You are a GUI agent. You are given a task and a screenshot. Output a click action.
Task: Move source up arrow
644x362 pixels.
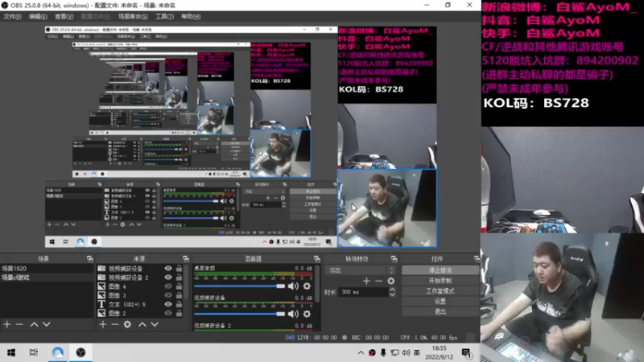[142, 324]
